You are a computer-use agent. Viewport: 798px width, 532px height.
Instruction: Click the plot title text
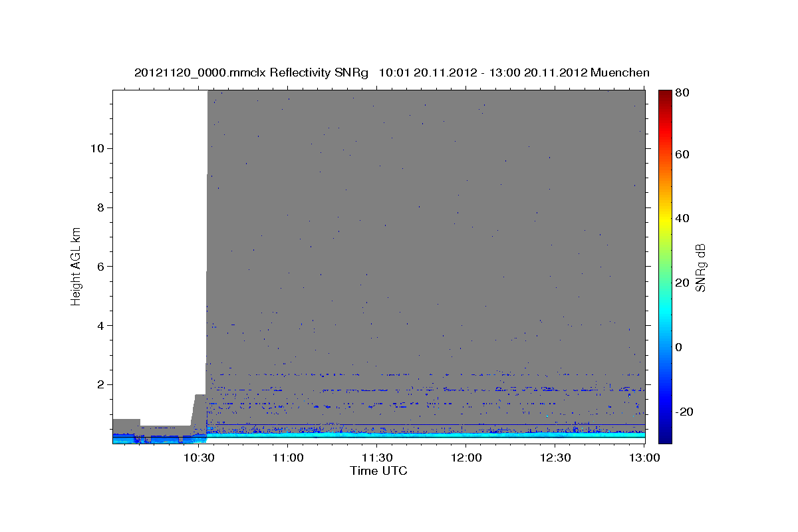tap(392, 72)
